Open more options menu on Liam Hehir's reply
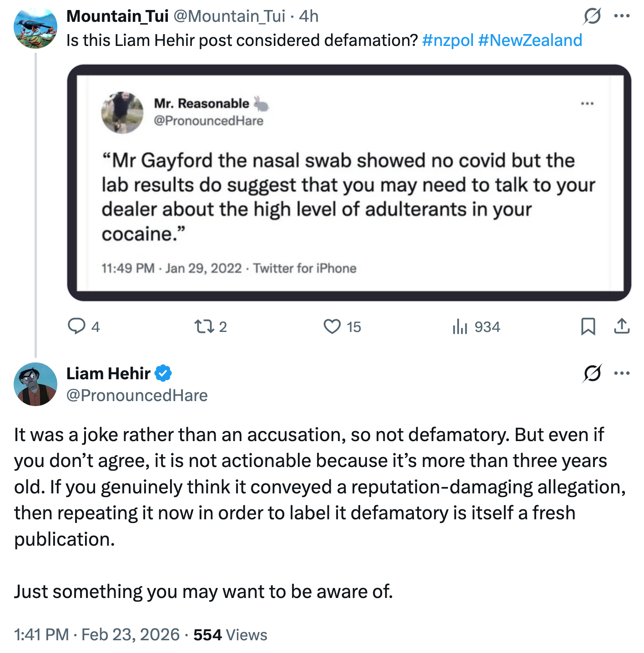This screenshot has width=644, height=653. [622, 373]
